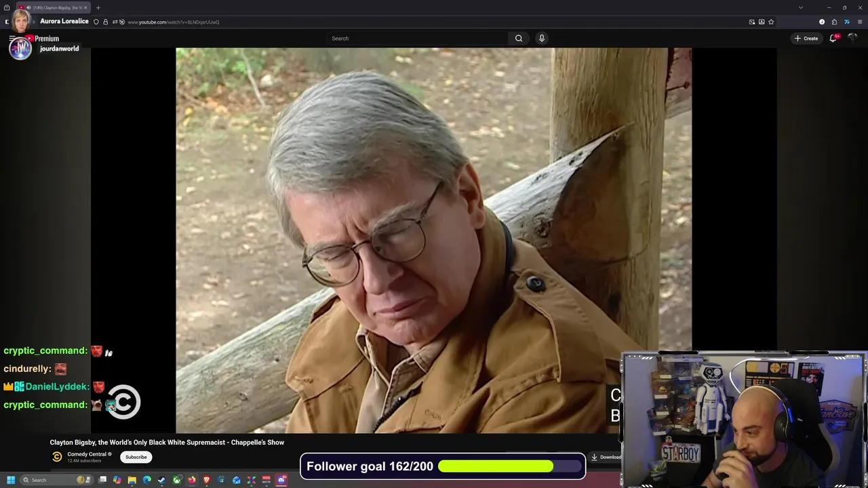The image size is (868, 488).
Task: Click the blue translate extension icon
Action: (847, 22)
